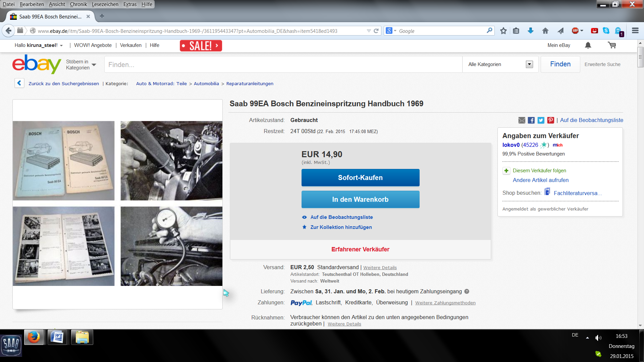The height and width of the screenshot is (362, 644).
Task: Show hidden tray icons arrow
Action: (587, 338)
